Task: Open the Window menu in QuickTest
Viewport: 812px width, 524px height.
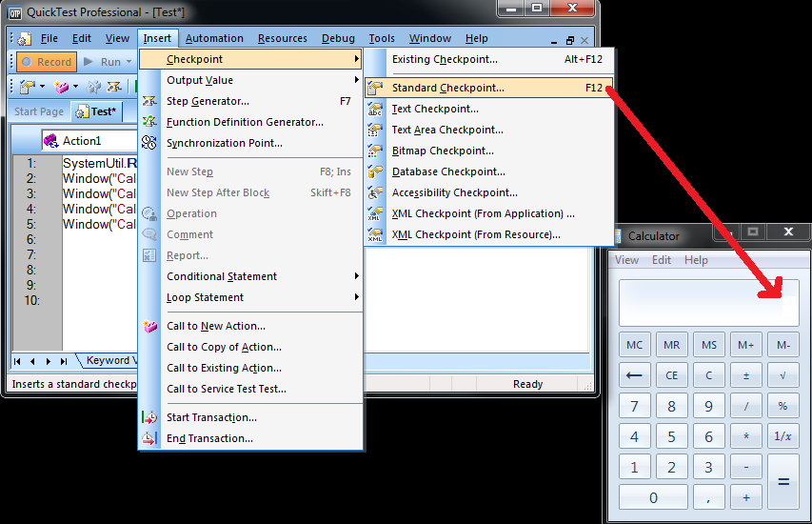Action: pos(430,38)
